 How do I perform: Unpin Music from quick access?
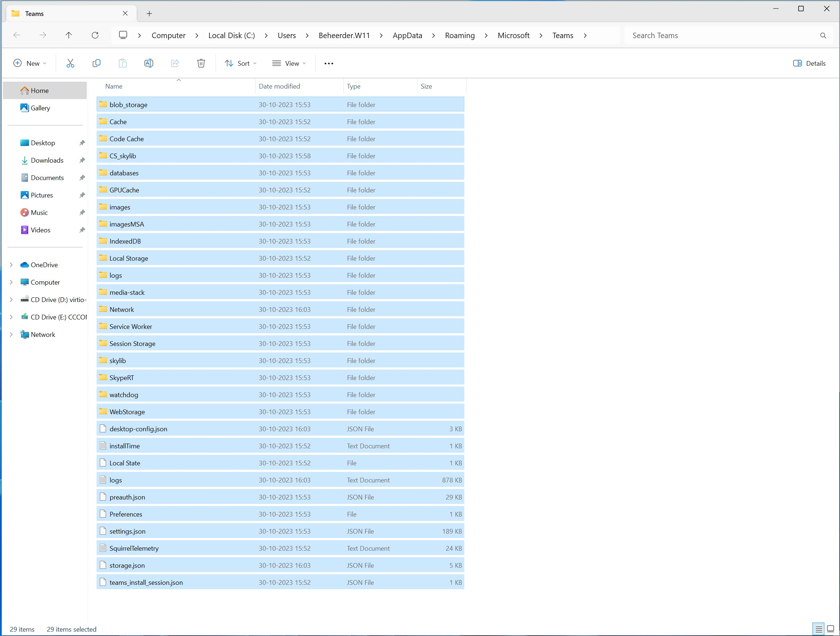point(82,213)
